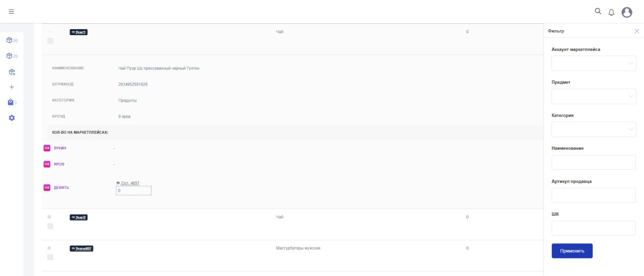Click the Фильтр panel title
Viewport: 644px width, 276px height.
(556, 31)
